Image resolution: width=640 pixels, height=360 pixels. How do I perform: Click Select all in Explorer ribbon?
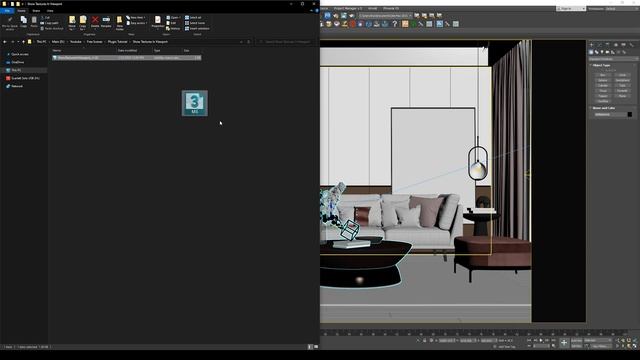point(193,18)
